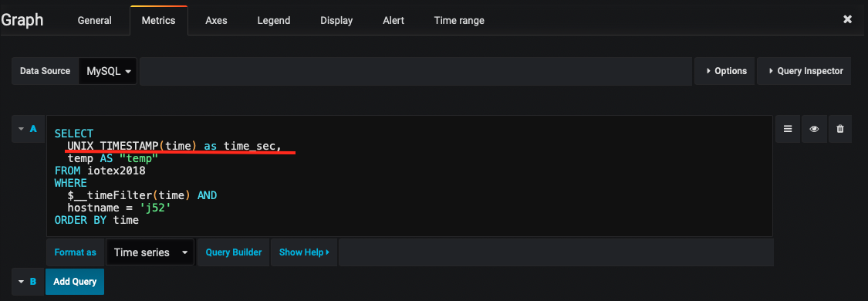
Task: Open query A hamburger menu icon
Action: click(x=787, y=129)
